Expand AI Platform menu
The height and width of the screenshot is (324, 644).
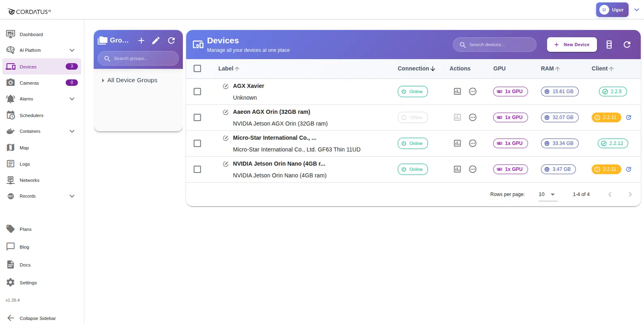click(72, 50)
